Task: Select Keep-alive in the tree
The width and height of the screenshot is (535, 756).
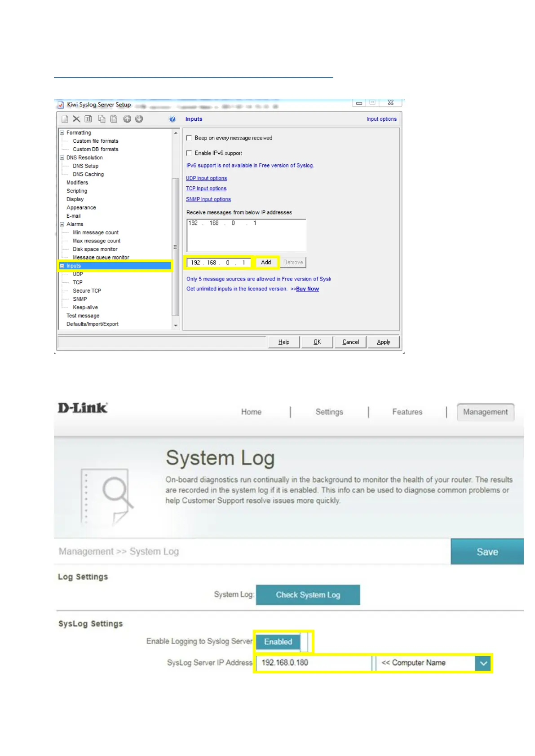Action: click(x=85, y=308)
